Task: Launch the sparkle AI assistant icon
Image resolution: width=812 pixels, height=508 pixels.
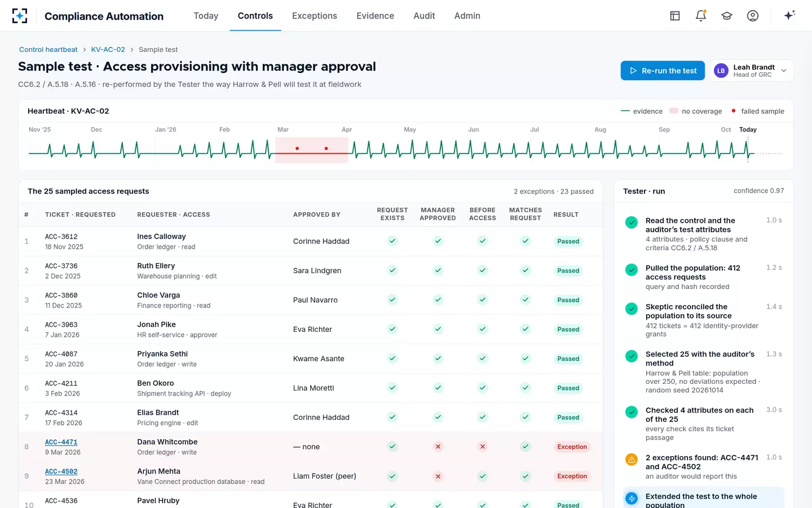Action: [x=789, y=15]
